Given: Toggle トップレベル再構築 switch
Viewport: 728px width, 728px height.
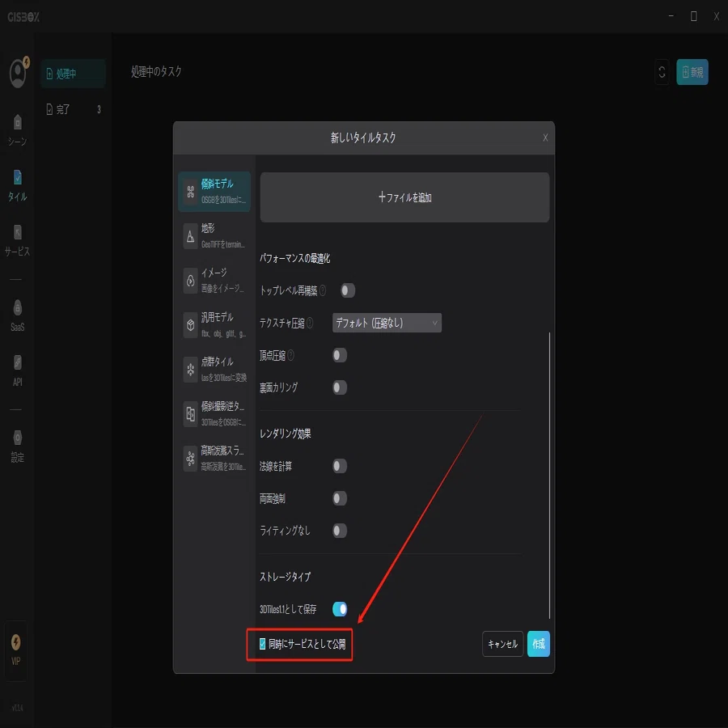Looking at the screenshot, I should 348,290.
